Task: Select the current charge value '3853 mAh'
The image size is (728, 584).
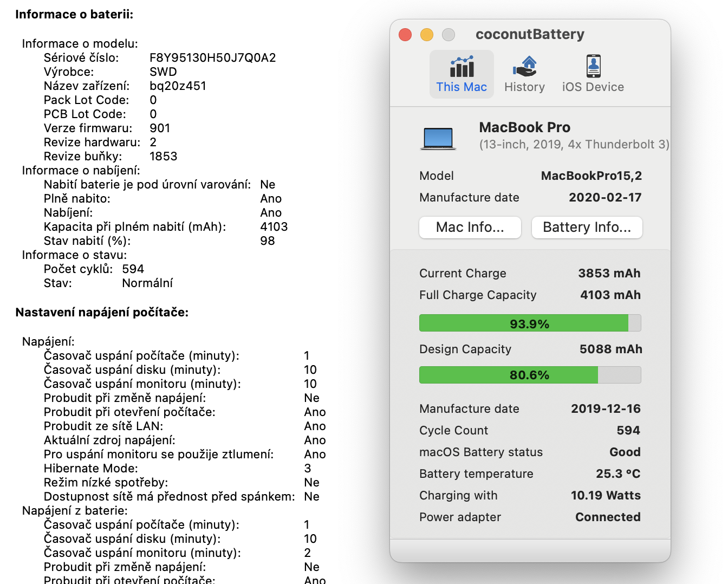Action: coord(609,274)
